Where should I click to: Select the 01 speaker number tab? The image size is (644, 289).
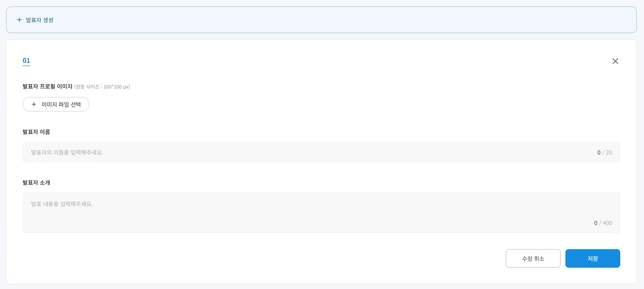click(26, 61)
